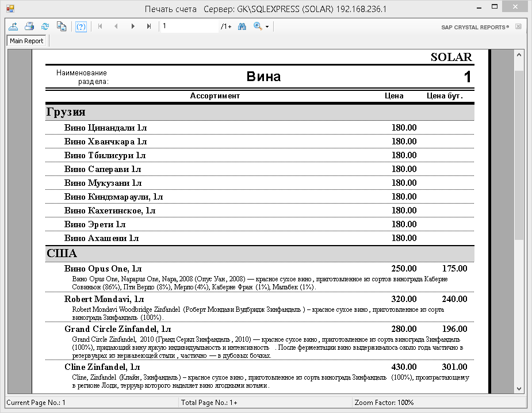The width and height of the screenshot is (532, 413).
Task: Toggle the parameter panel button
Action: (x=81, y=26)
